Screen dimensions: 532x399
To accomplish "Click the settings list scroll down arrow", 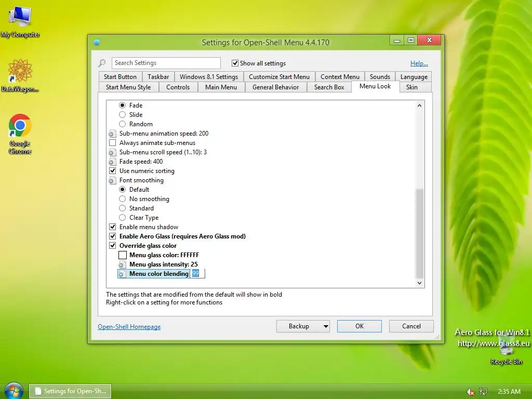I will click(420, 283).
